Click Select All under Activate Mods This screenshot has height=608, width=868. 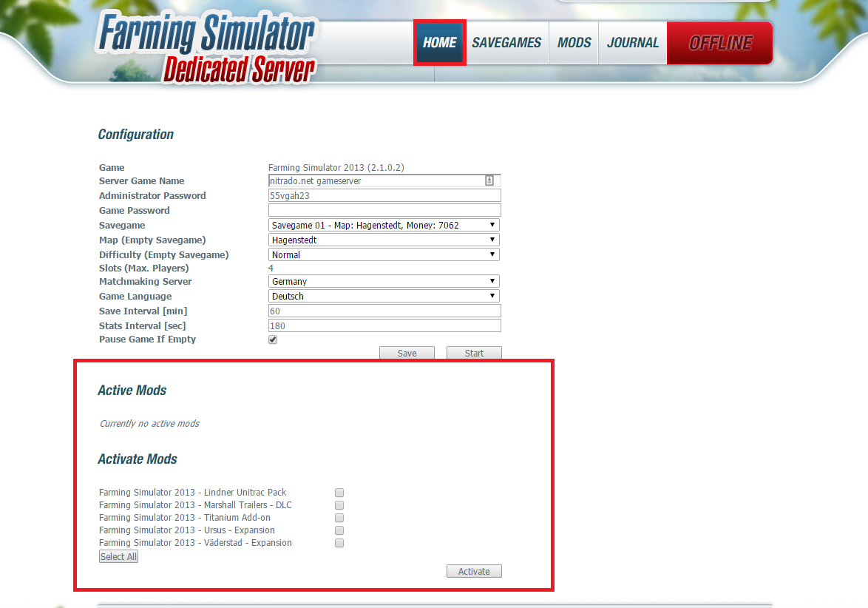tap(118, 556)
